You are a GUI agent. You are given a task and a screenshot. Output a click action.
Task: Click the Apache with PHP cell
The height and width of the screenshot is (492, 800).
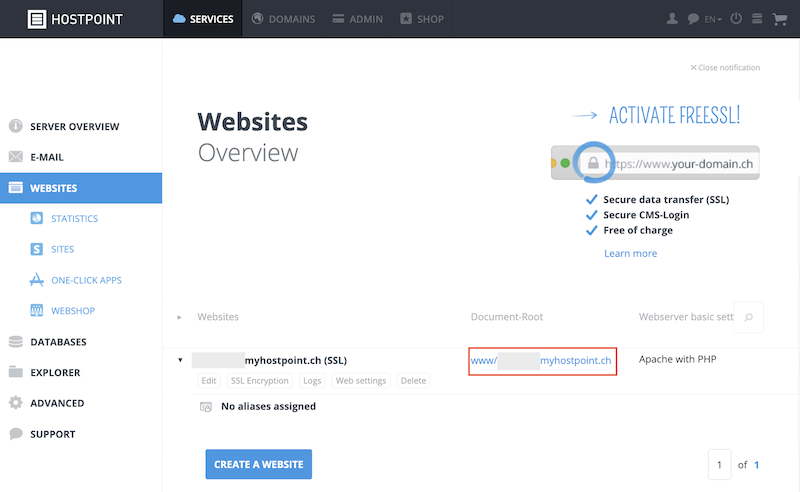[x=678, y=359]
